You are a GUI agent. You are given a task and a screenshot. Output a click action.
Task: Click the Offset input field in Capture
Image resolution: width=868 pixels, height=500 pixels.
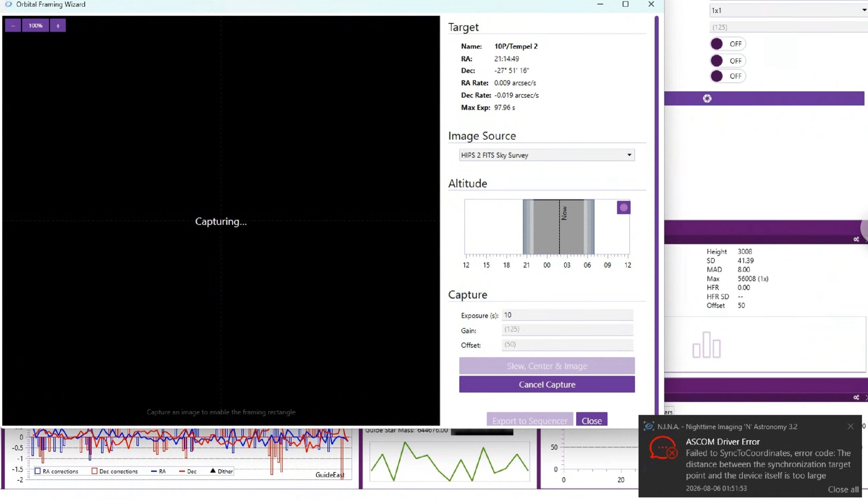point(567,344)
